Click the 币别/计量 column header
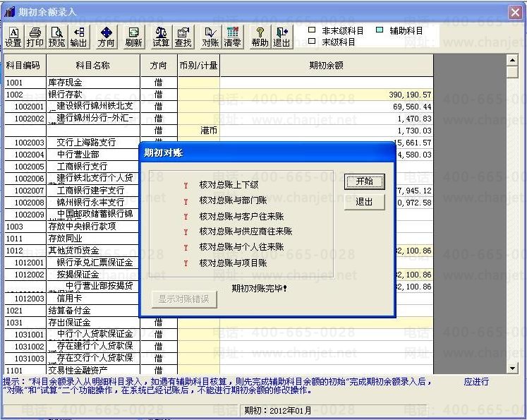This screenshot has width=527, height=420. tap(199, 65)
